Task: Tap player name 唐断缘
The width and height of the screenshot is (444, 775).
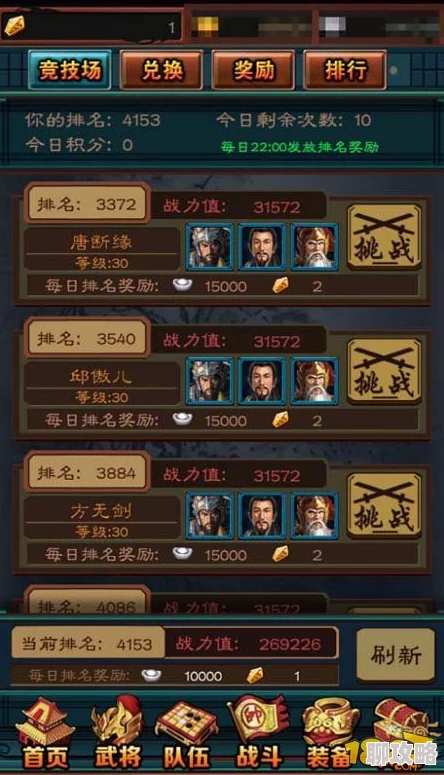Action: click(x=101, y=242)
